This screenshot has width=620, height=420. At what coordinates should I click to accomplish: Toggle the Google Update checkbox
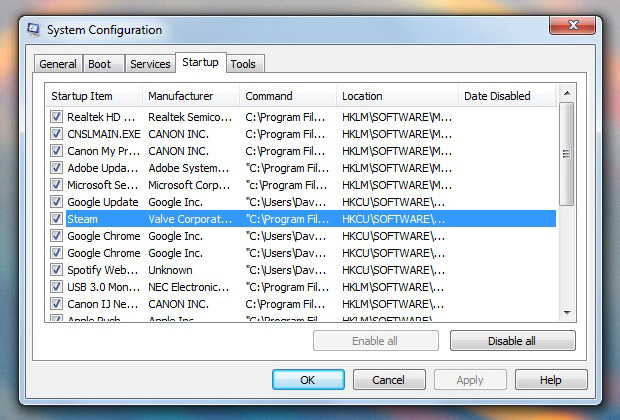click(56, 202)
